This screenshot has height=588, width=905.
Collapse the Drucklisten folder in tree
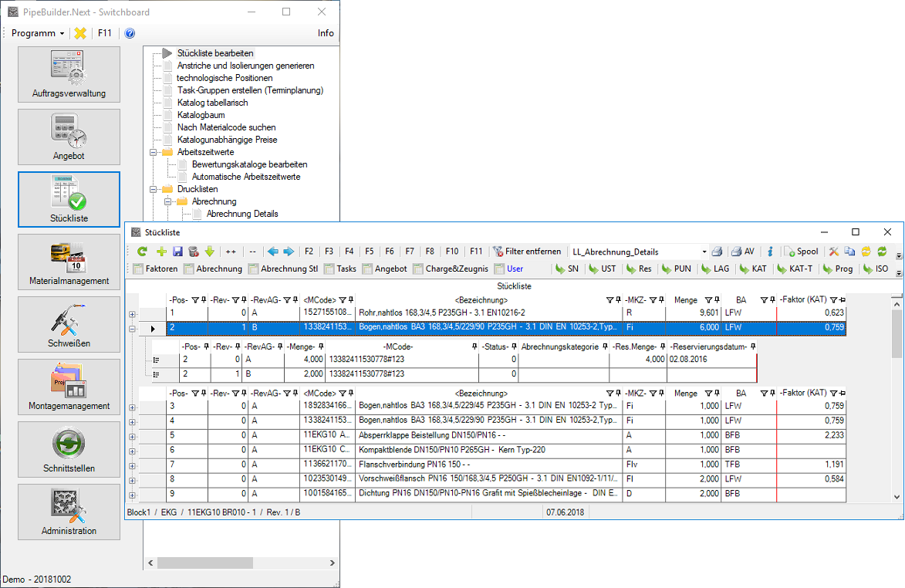(x=154, y=189)
